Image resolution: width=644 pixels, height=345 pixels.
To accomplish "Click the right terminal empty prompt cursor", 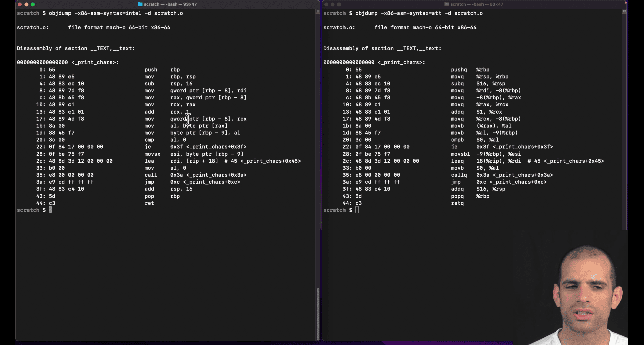I will tap(357, 210).
